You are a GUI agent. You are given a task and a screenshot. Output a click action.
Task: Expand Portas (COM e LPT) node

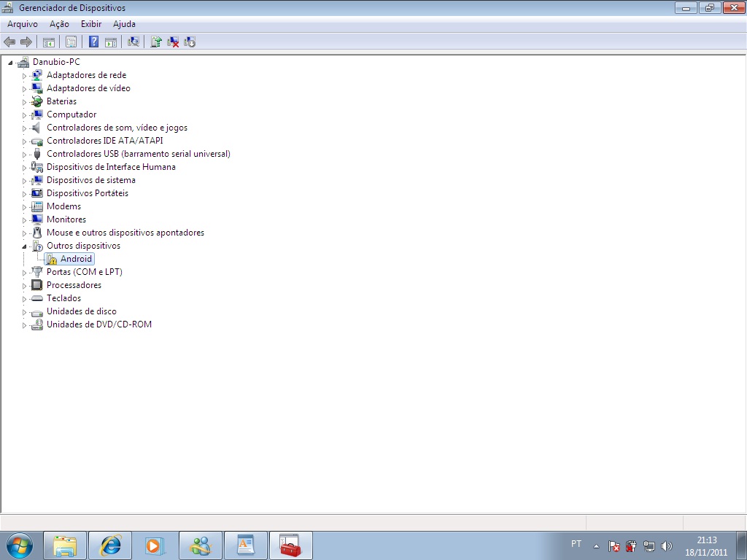coord(24,273)
